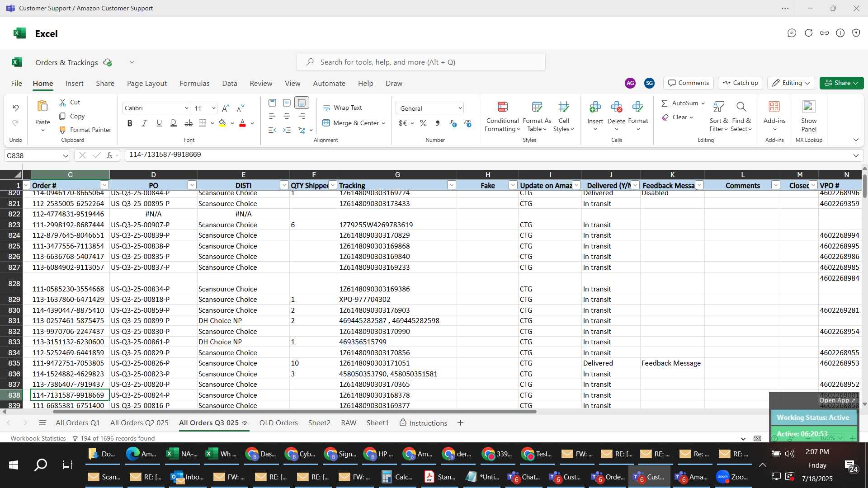
Task: Click the green Share button
Action: tap(842, 83)
